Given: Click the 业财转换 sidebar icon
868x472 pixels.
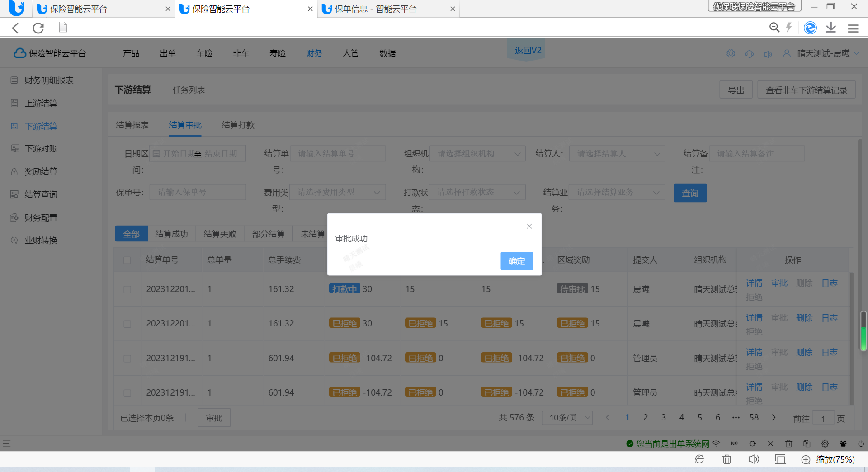Looking at the screenshot, I should 14,240.
